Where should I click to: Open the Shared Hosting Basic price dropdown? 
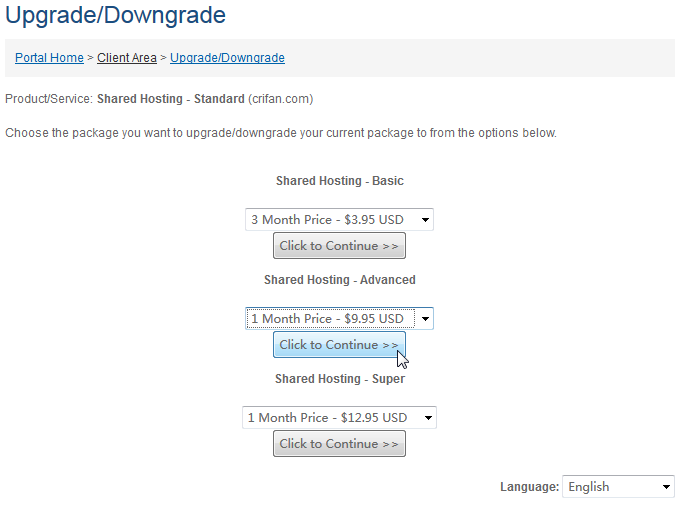[339, 220]
